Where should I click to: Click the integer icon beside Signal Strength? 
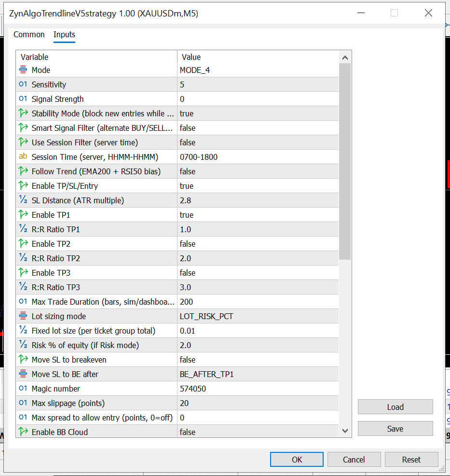pyautogui.click(x=23, y=98)
